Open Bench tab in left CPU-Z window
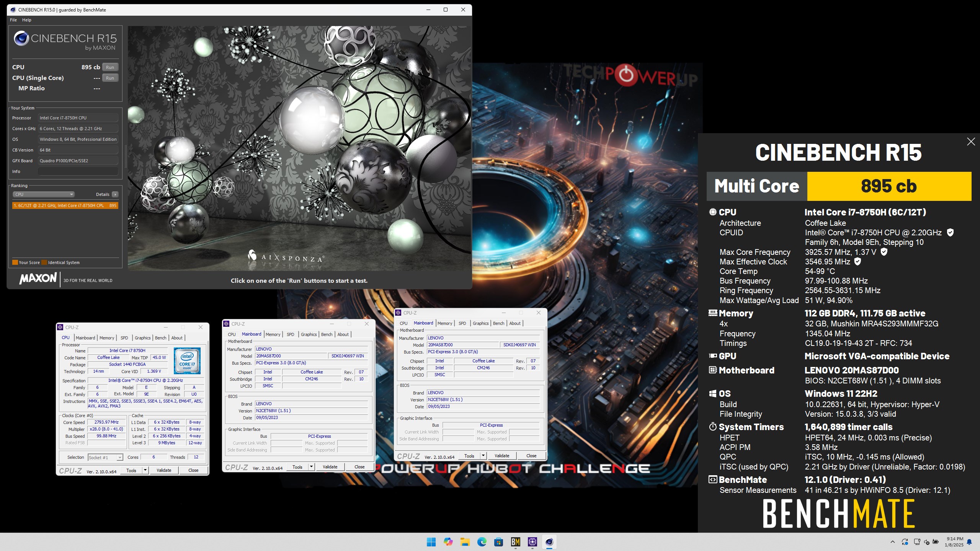 (x=161, y=338)
